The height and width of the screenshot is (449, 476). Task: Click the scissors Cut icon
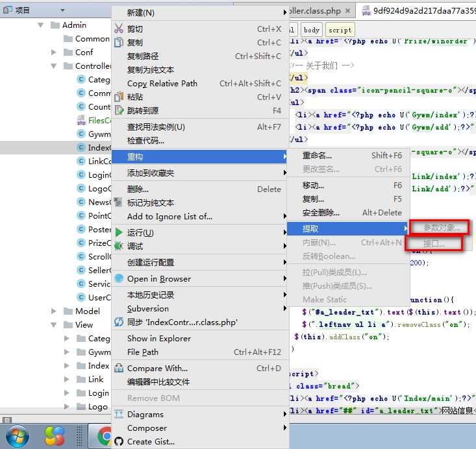click(x=119, y=29)
